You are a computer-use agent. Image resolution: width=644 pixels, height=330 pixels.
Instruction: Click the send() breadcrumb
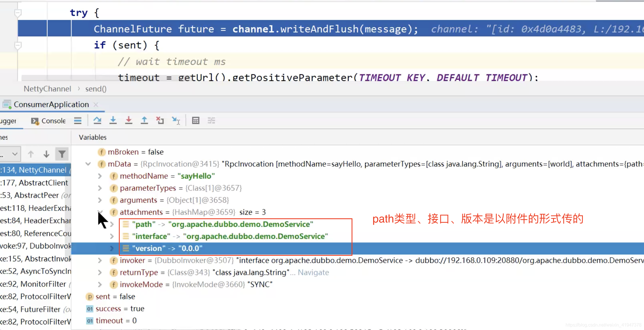coord(96,89)
